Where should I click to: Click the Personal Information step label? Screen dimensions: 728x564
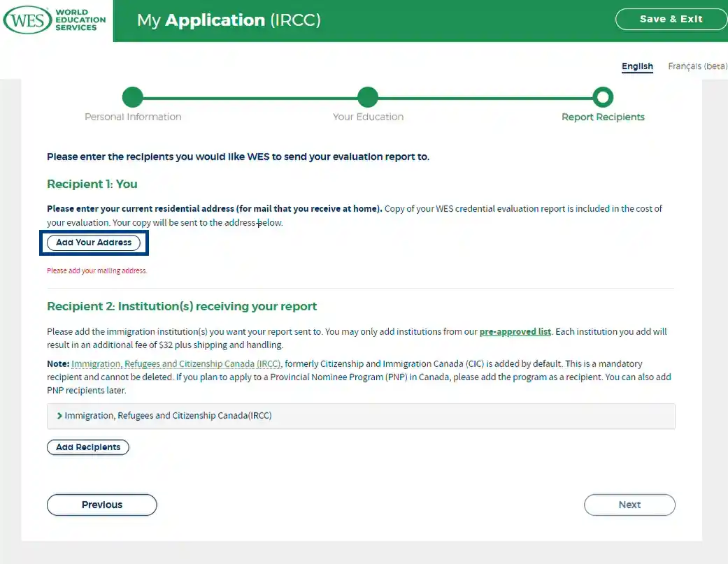pos(133,117)
